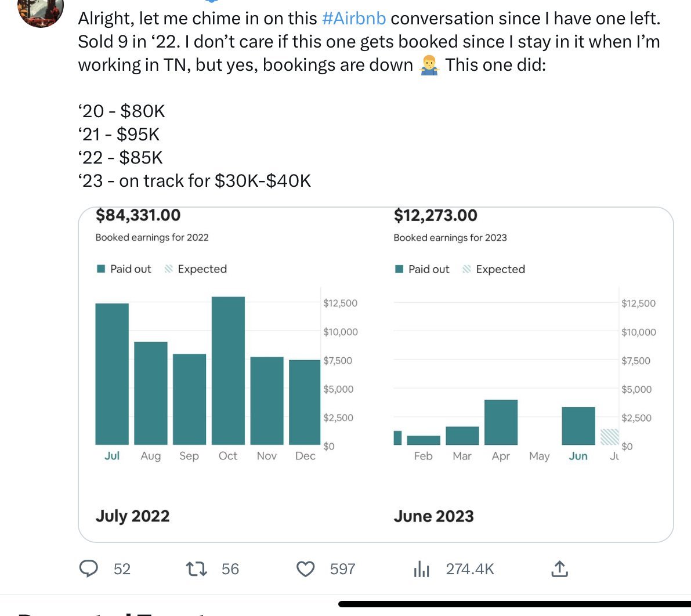Open the author's profile avatar
The image size is (691, 616).
click(x=41, y=10)
